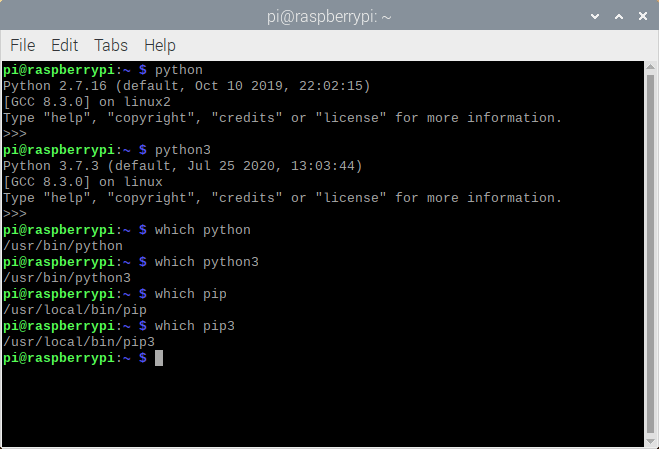Minimize the terminal window

pyautogui.click(x=595, y=16)
